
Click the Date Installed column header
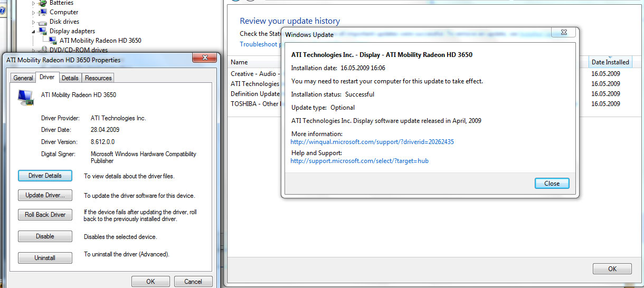pos(610,62)
